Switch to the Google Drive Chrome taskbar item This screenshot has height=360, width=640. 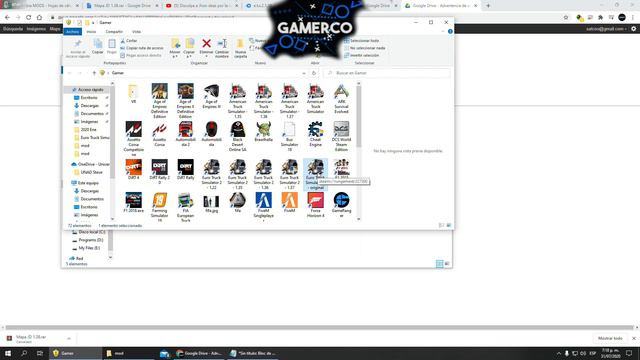pyautogui.click(x=199, y=353)
